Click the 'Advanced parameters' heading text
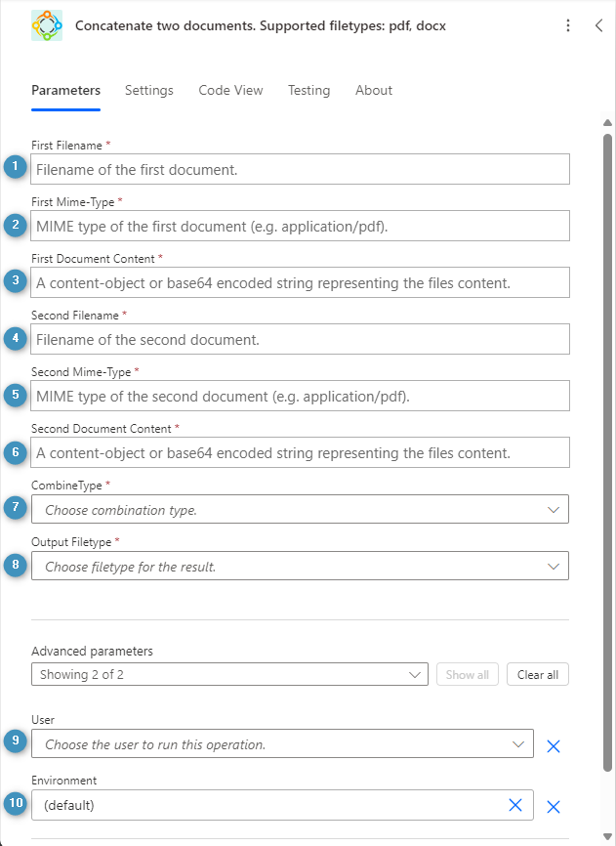 click(x=92, y=652)
